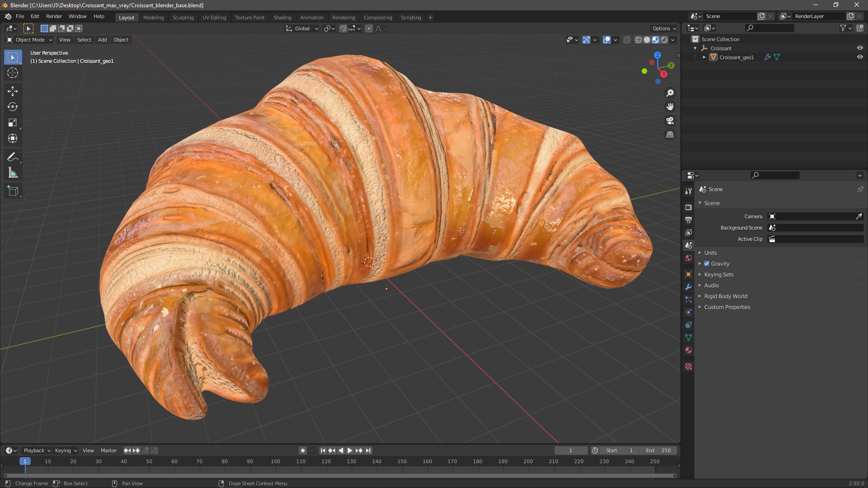Switch to the UV Editing workspace tab

click(x=214, y=17)
